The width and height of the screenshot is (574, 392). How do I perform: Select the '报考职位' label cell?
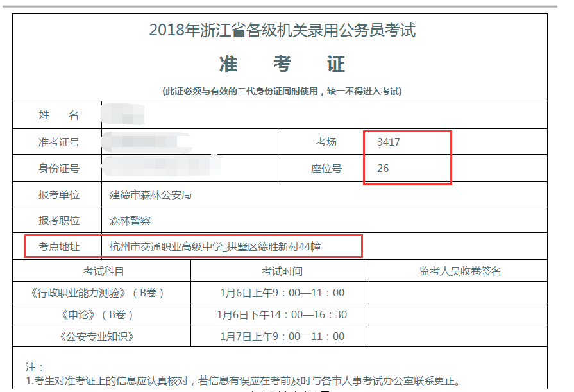tap(58, 220)
